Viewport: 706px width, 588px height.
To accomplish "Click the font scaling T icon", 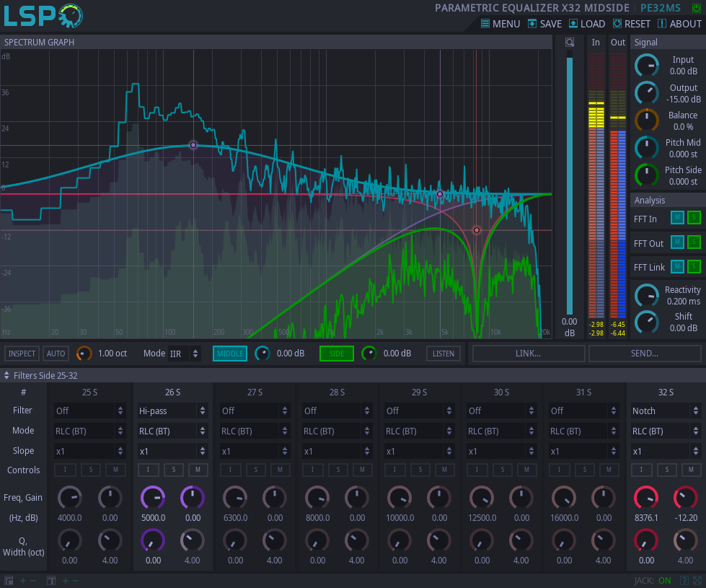I will coord(51,580).
